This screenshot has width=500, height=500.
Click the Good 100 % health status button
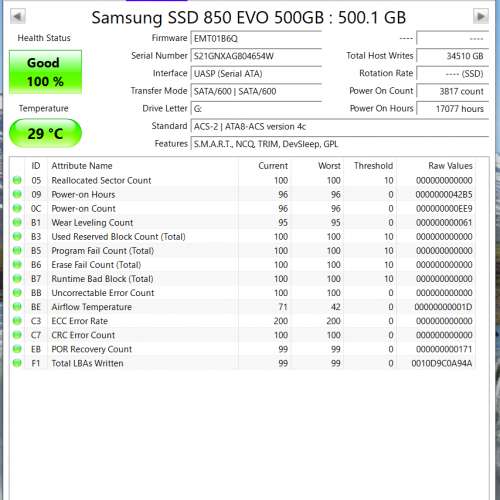coord(45,72)
